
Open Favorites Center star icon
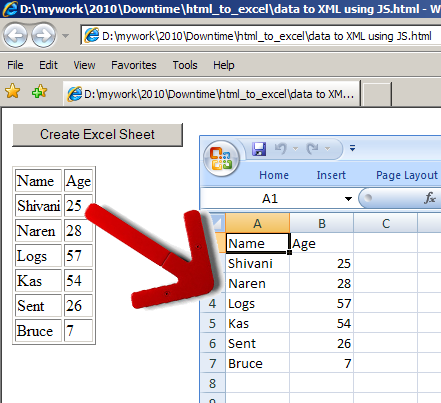pos(13,91)
